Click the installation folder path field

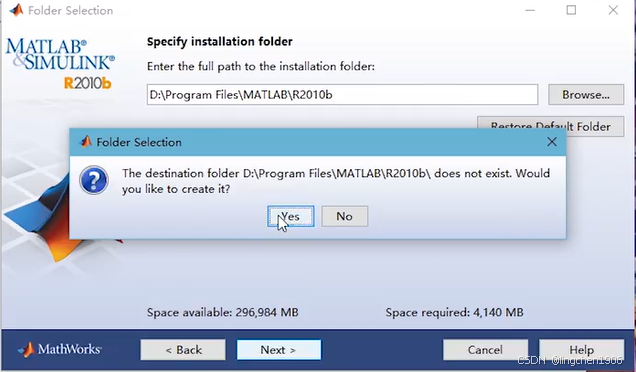[342, 95]
